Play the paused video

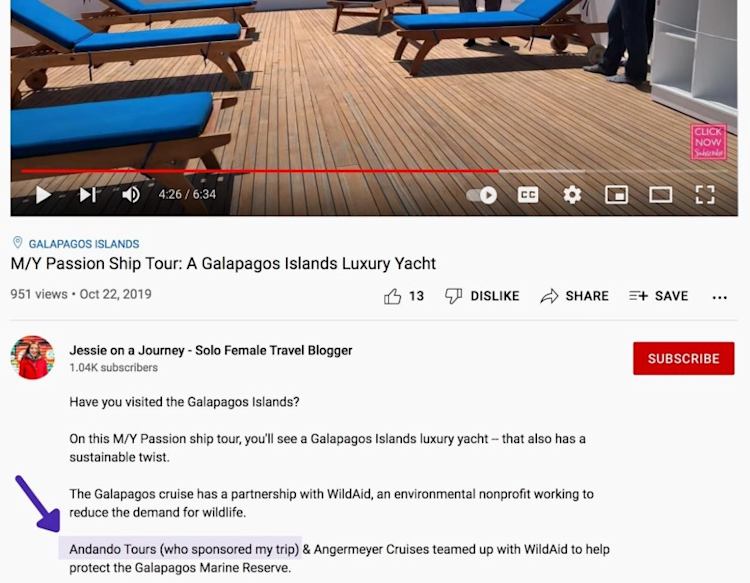43,195
